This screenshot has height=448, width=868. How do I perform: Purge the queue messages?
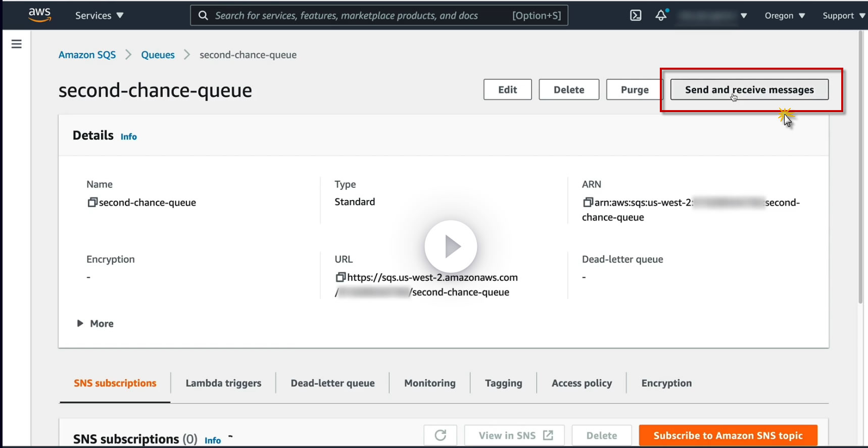(635, 89)
